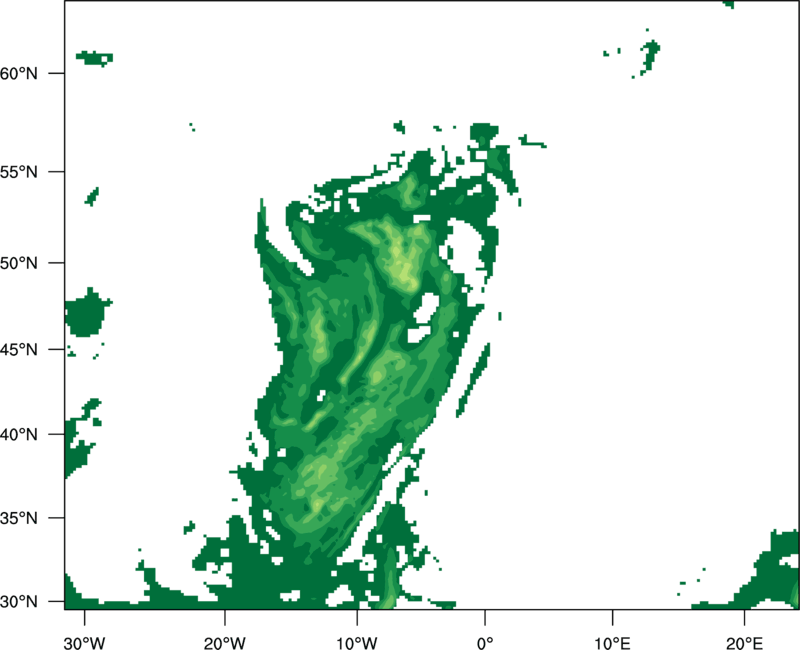Click the 20°W longitude label
Viewport: 800px width, 650px height.
coord(225,643)
